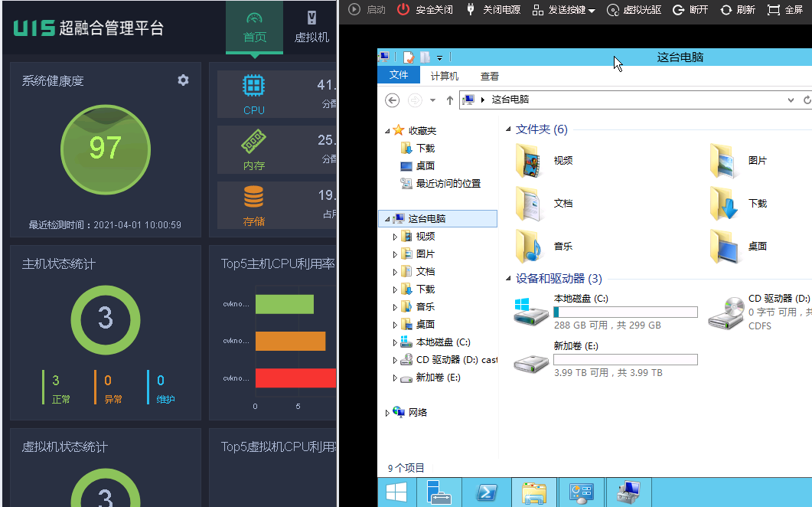Collapse the 这台电脑 tree node
Viewport: 812px width, 507px height.
[386, 219]
